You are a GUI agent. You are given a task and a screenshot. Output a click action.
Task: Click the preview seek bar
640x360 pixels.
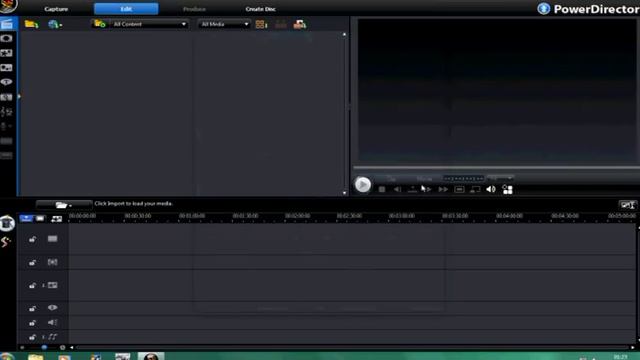[x=496, y=167]
